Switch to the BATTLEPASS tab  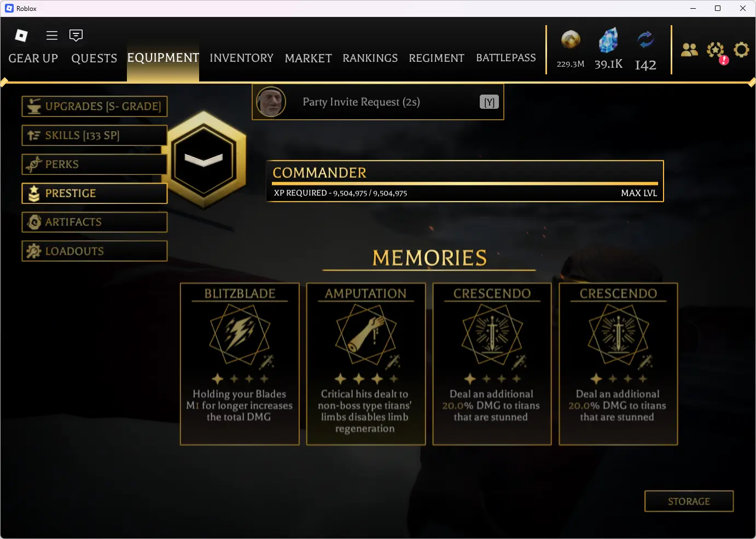506,58
